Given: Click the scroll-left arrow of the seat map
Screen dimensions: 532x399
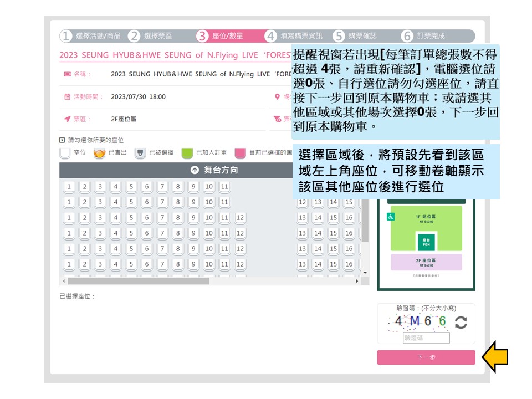Looking at the screenshot, I should [63, 281].
